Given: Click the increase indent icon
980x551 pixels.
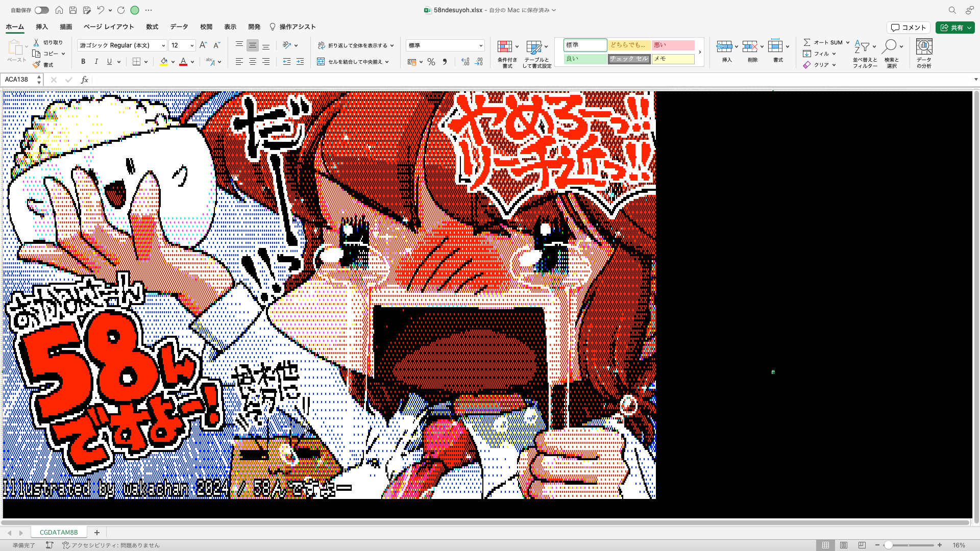Looking at the screenshot, I should click(x=300, y=62).
